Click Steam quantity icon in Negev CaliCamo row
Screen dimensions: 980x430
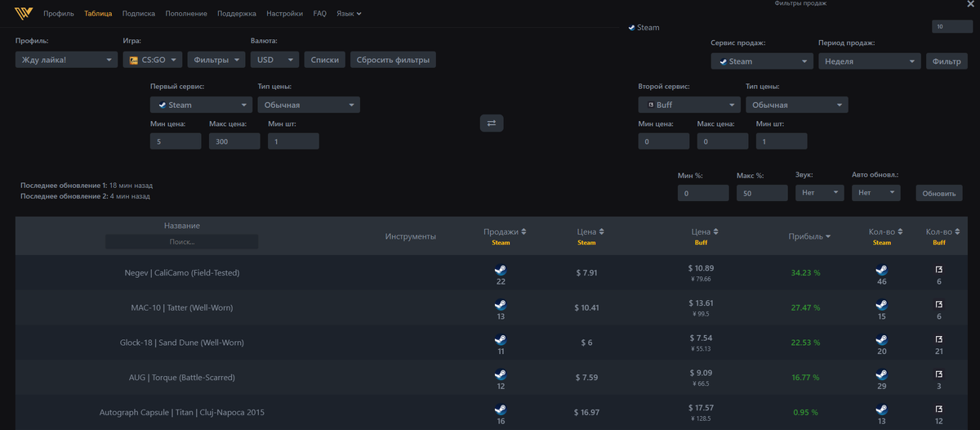coord(881,270)
